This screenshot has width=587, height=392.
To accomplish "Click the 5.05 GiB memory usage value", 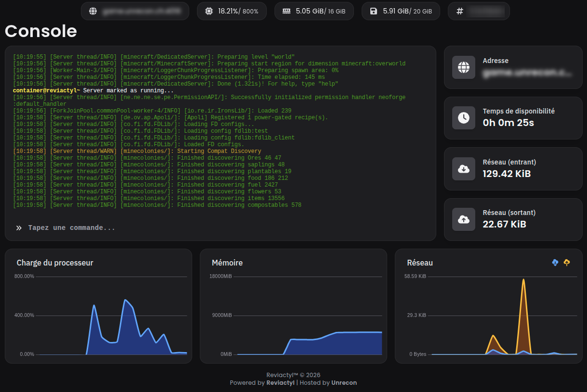I will 310,11.
